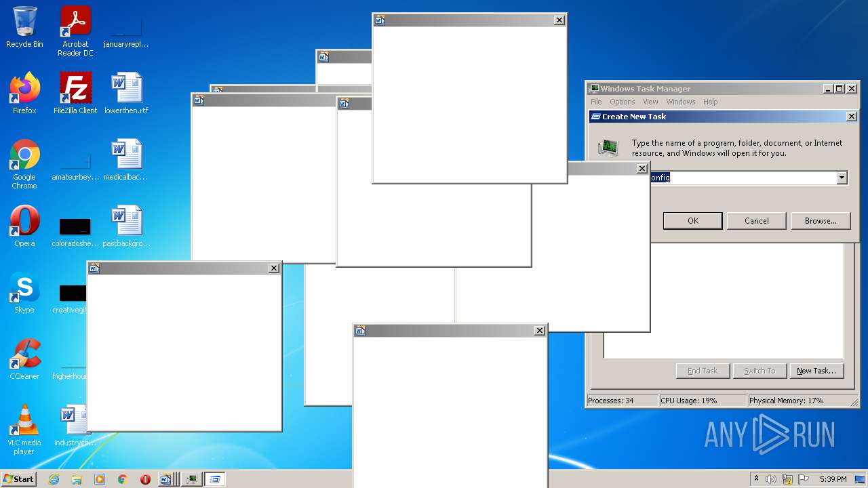Launch Google Chrome desktop shortcut
Viewport: 868px width, 488px height.
pos(24,164)
